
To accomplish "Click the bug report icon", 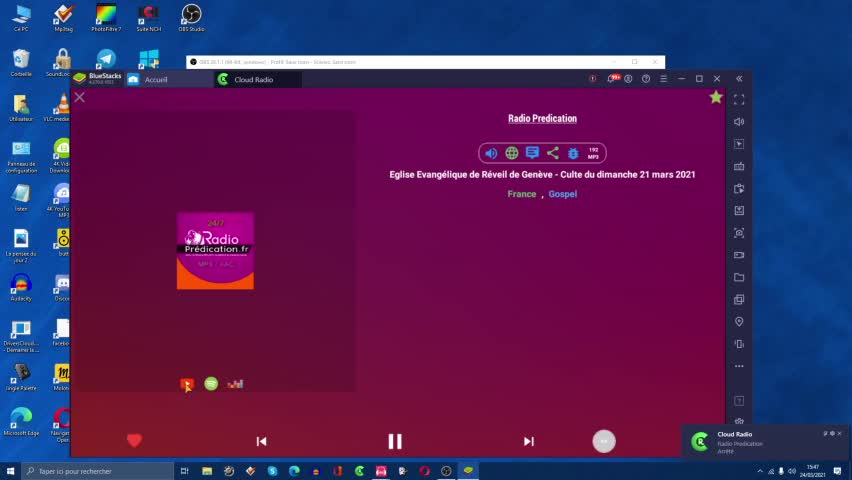I will 573,153.
